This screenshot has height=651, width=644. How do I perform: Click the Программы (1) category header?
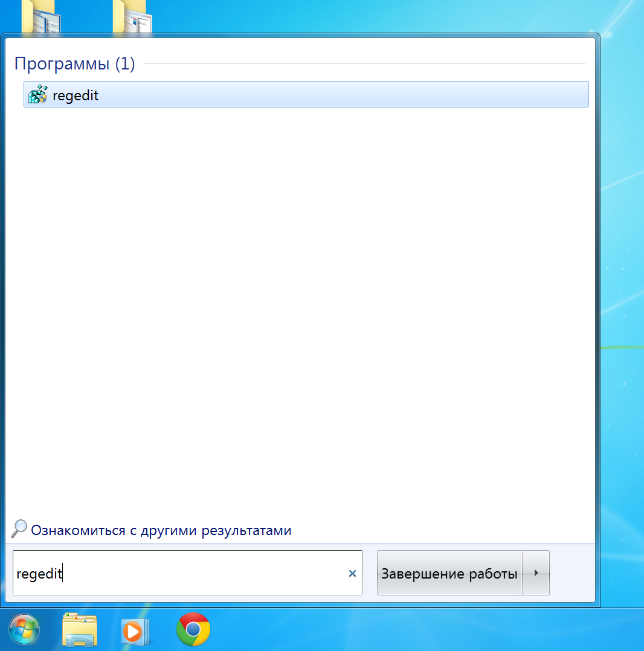[x=74, y=63]
